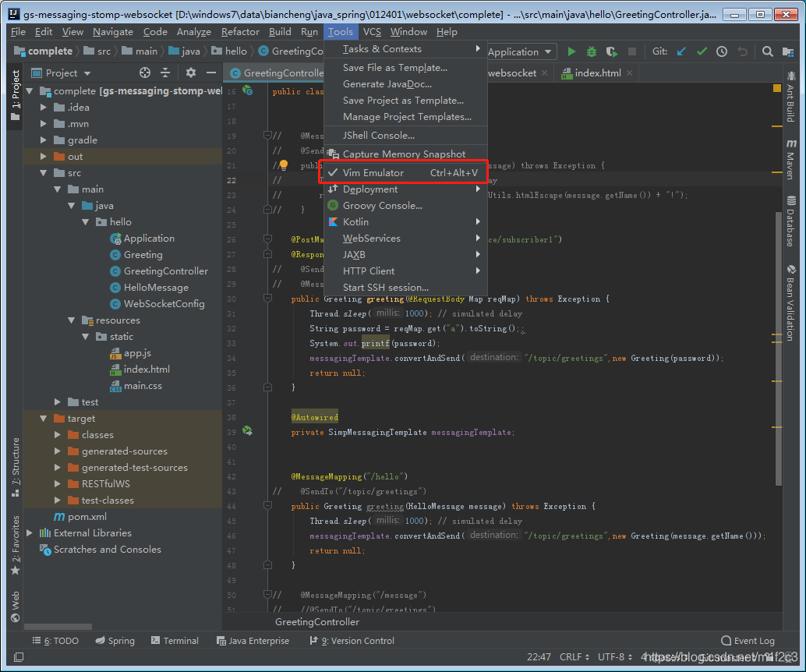The image size is (806, 672).
Task: Open the Maven side panel
Action: (x=790, y=159)
